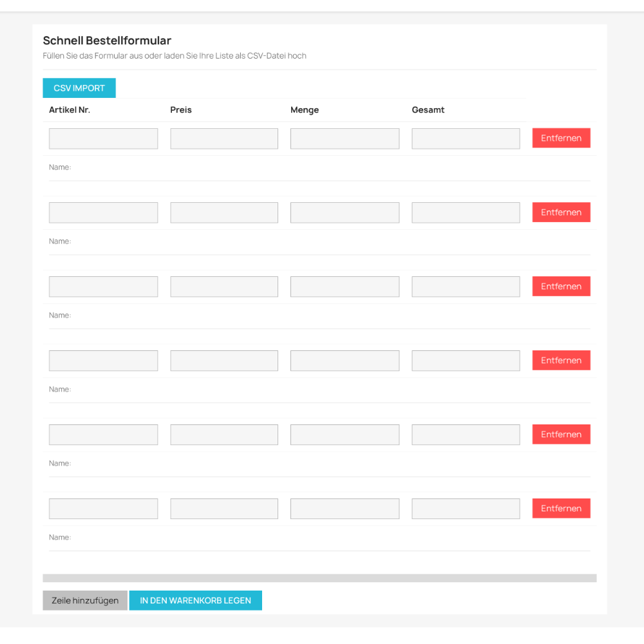The height and width of the screenshot is (644, 644).
Task: Focus sixth row Menge input
Action: pyautogui.click(x=345, y=509)
